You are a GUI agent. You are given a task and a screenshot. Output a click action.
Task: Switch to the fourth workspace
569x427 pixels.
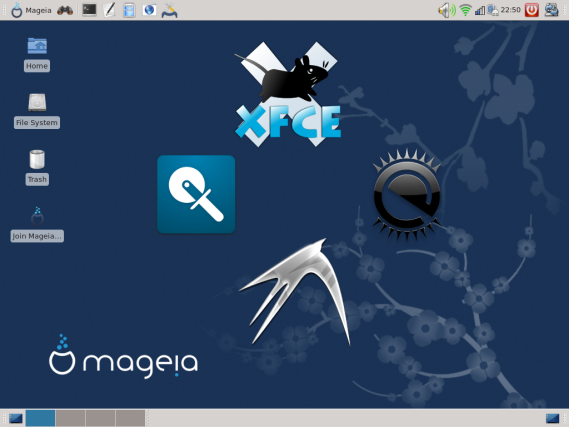click(x=130, y=418)
